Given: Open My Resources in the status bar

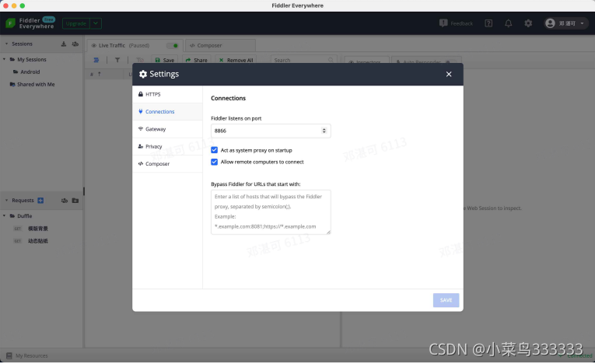Looking at the screenshot, I should [x=27, y=356].
